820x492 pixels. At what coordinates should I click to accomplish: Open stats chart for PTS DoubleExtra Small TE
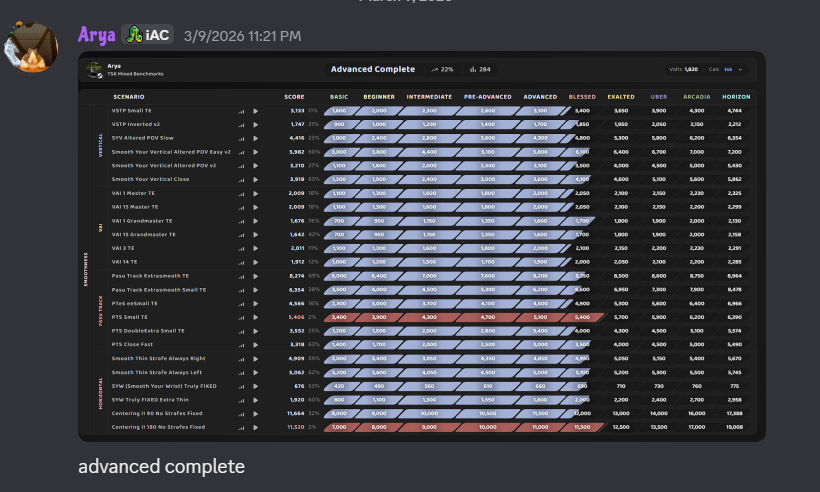tap(241, 331)
